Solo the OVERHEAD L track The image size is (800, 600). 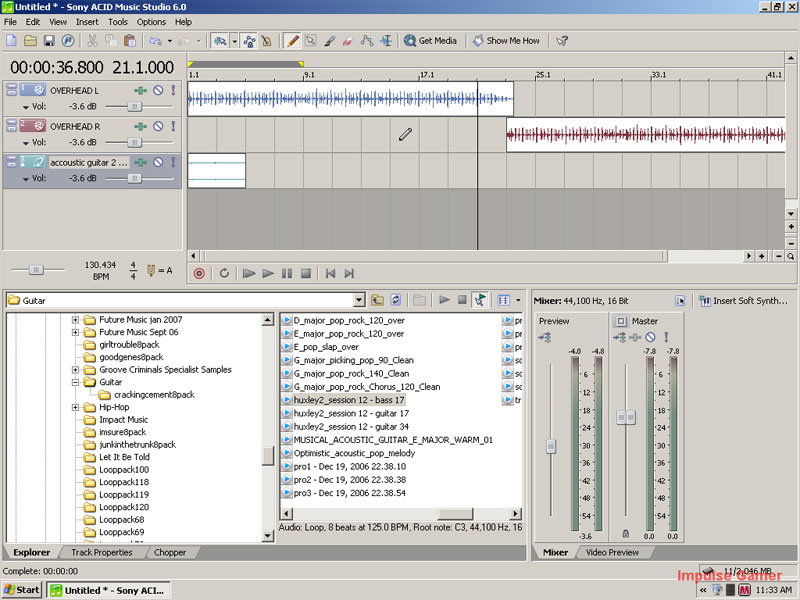coord(173,90)
